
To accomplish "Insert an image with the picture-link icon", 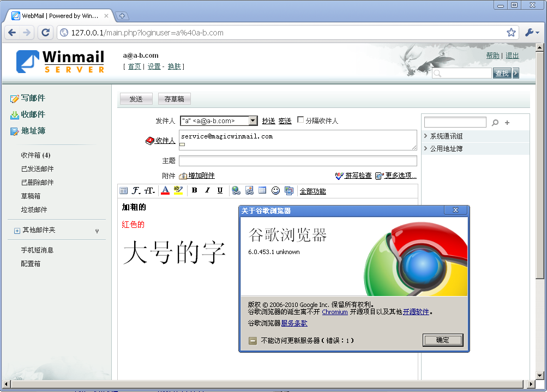I will point(249,190).
